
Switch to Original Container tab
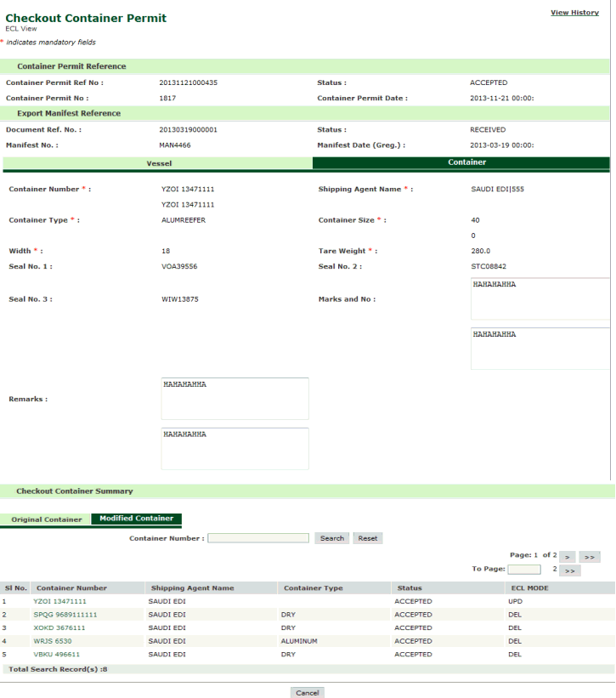tap(46, 519)
